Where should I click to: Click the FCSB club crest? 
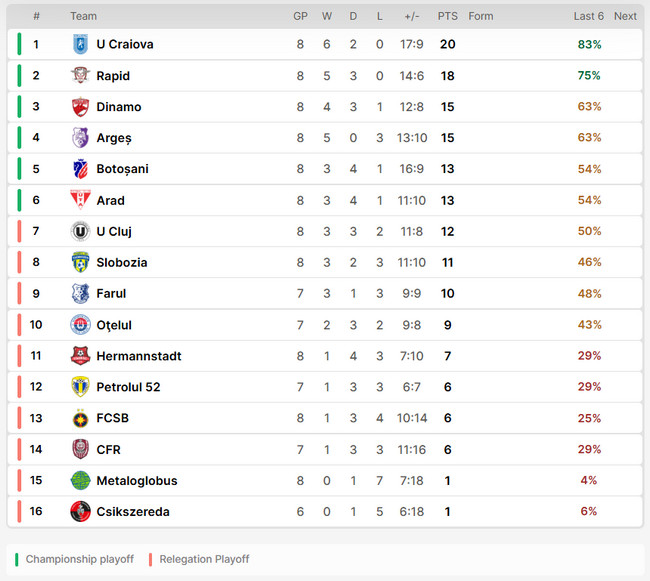coord(80,418)
